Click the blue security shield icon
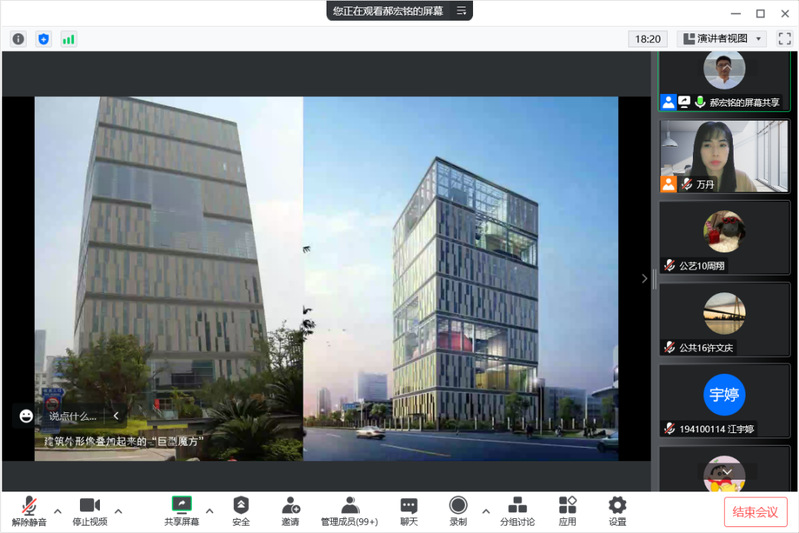This screenshot has width=799, height=533. tap(43, 39)
